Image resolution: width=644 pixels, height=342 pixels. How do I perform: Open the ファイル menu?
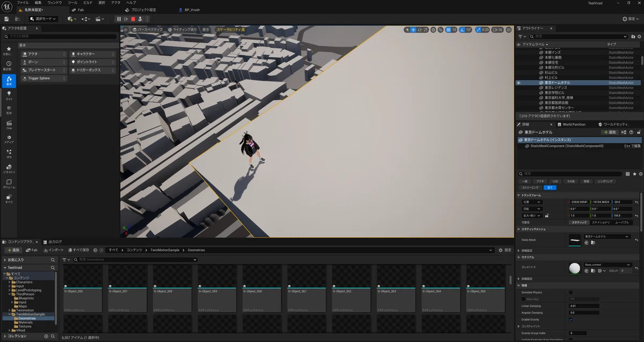click(23, 3)
